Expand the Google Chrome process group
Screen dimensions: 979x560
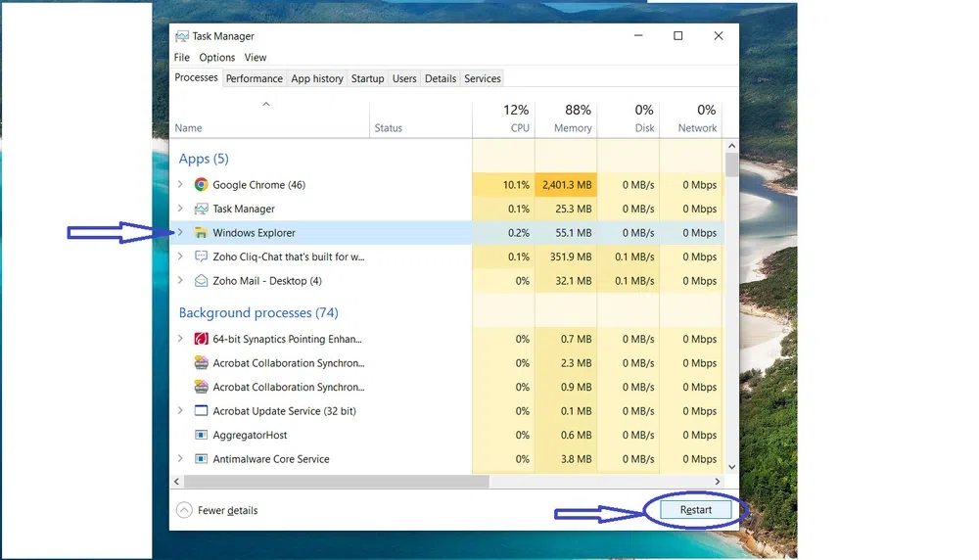point(180,184)
